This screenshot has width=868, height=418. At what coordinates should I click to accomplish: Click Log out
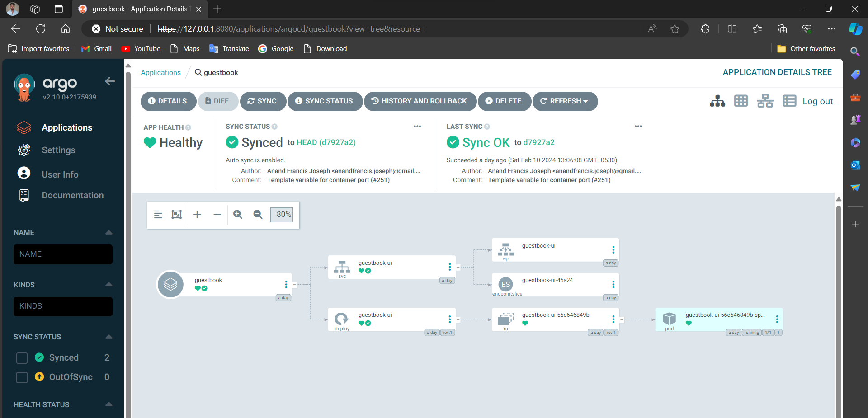point(817,101)
